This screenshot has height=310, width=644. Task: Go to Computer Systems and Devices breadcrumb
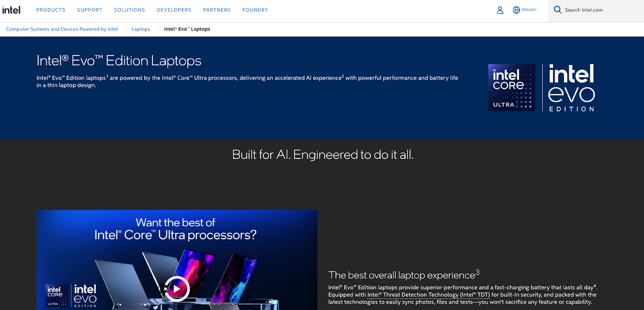[62, 29]
